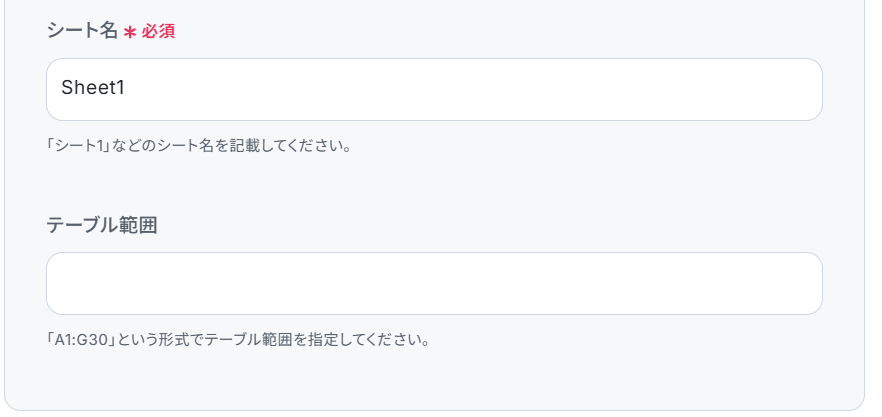Click blank space after Sheet1 inside the field
Image resolution: width=882 pixels, height=417 pixels.
click(x=472, y=89)
